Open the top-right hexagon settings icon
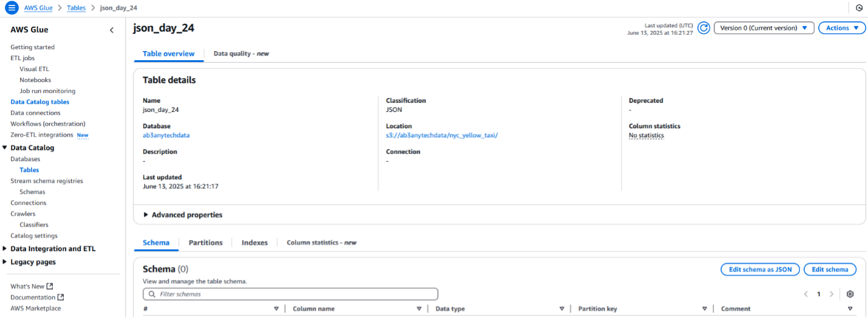This screenshot has width=868, height=319. point(859,8)
